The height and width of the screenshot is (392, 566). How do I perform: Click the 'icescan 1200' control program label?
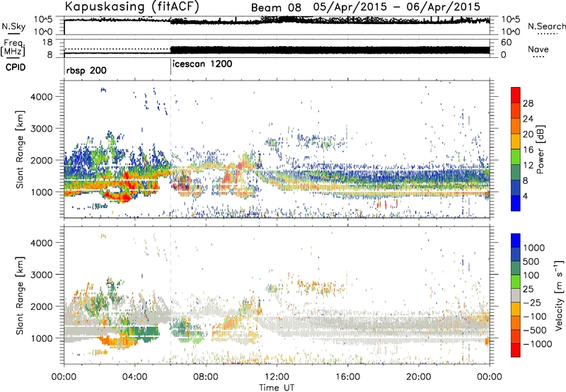coord(202,64)
